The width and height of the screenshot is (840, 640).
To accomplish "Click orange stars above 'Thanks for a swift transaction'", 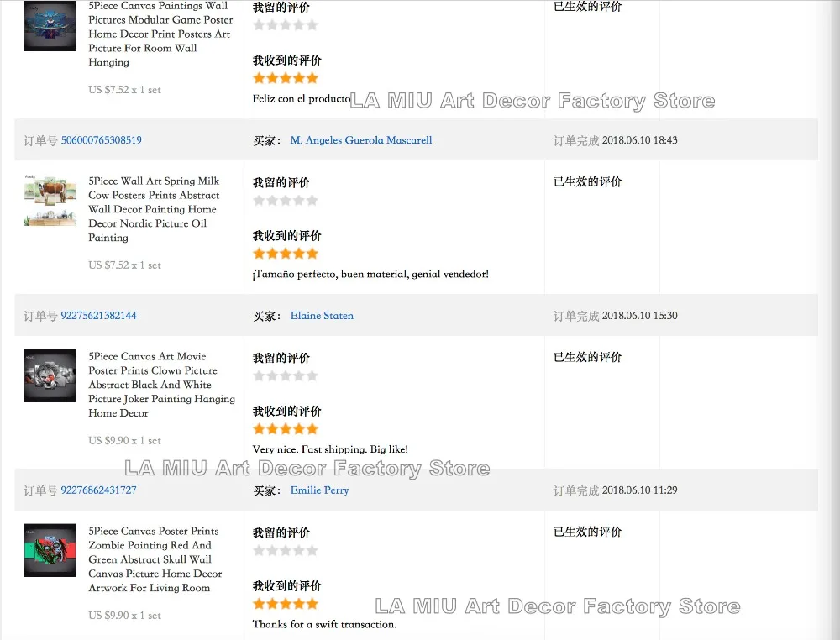I will (x=286, y=604).
